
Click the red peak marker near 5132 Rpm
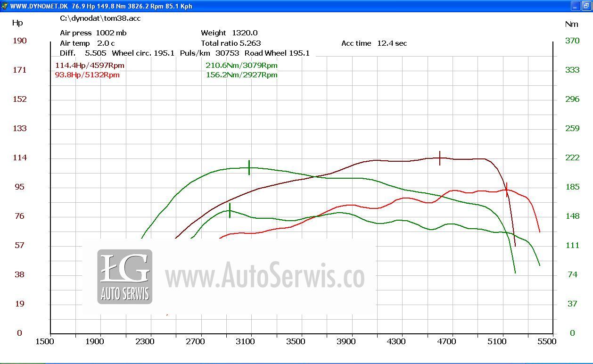click(x=506, y=190)
